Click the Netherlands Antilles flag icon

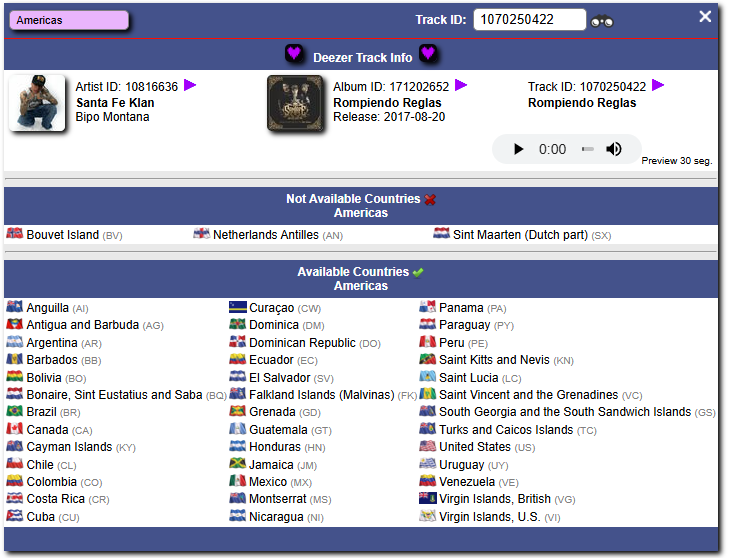tap(201, 234)
